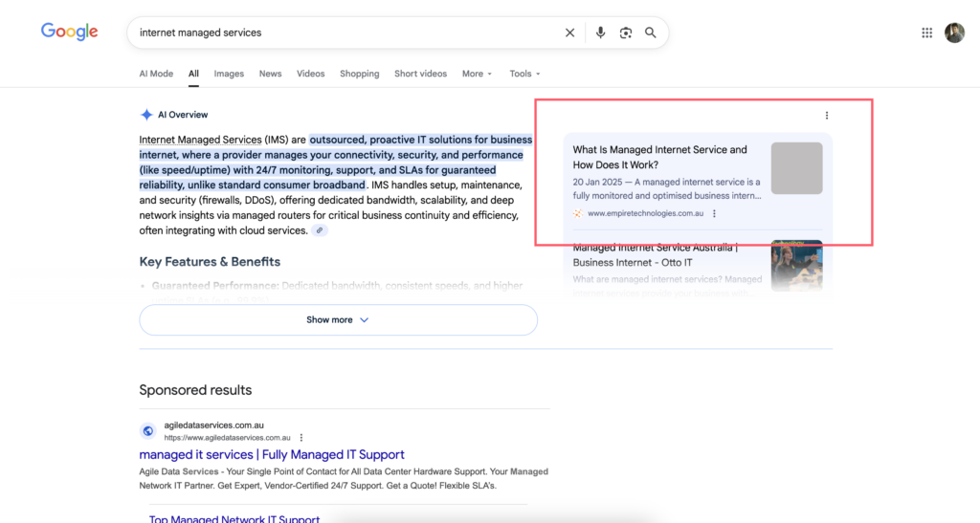Click the agiledataservices.com.au site name

tap(213, 425)
